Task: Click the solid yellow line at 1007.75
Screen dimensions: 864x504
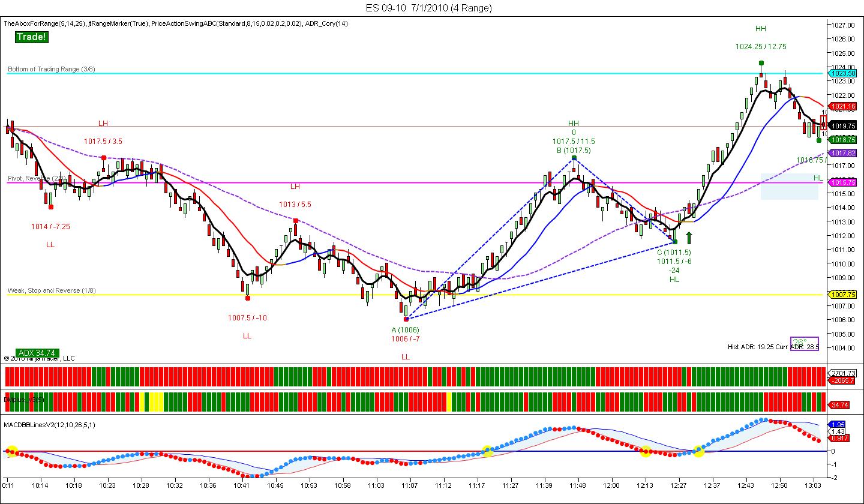Action: 414,295
